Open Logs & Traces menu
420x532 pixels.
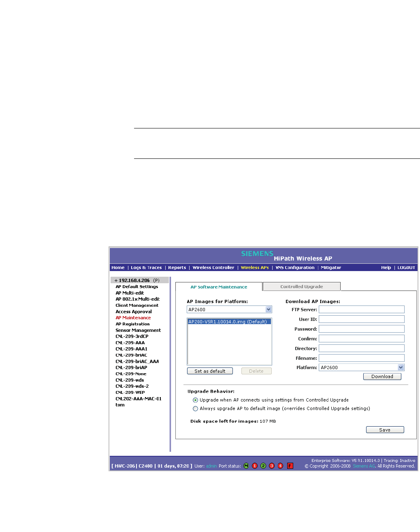[x=146, y=268]
